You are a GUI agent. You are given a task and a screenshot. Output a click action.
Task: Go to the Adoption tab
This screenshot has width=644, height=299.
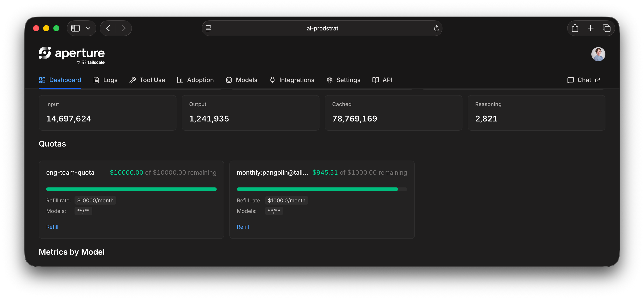[195, 80]
